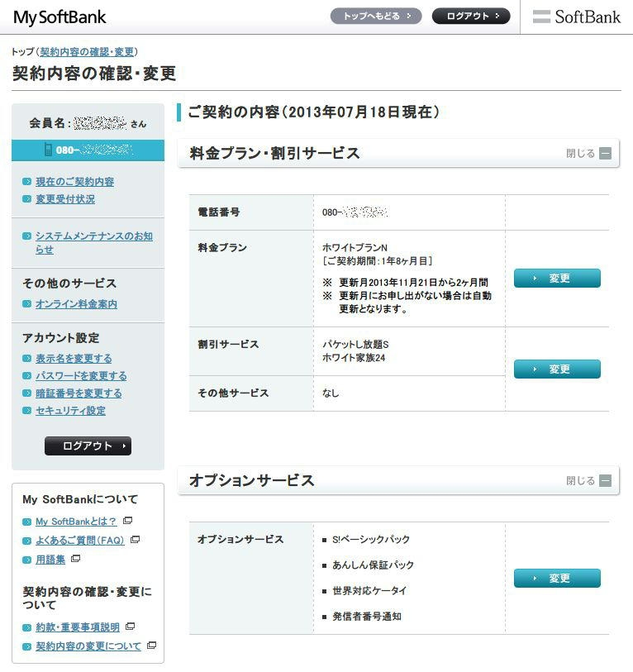This screenshot has width=633, height=672.
Task: Select the 080 phone number tab in sidebar
Action: pyautogui.click(x=88, y=150)
